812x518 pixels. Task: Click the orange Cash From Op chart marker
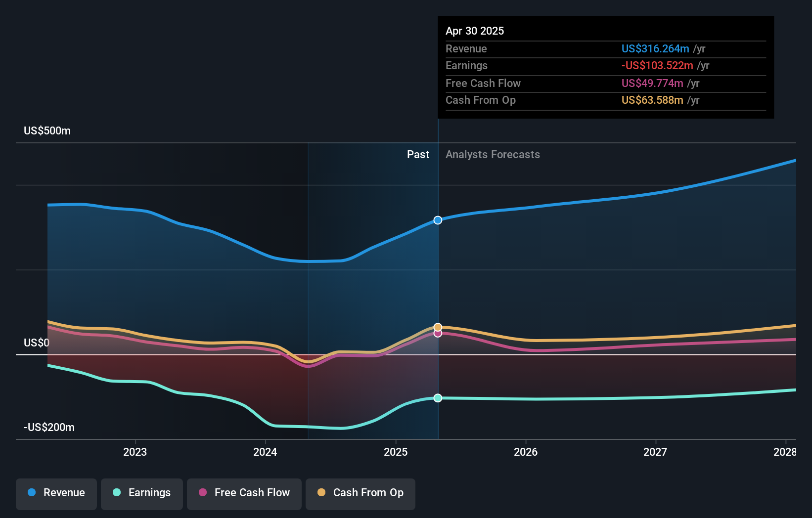(437, 327)
